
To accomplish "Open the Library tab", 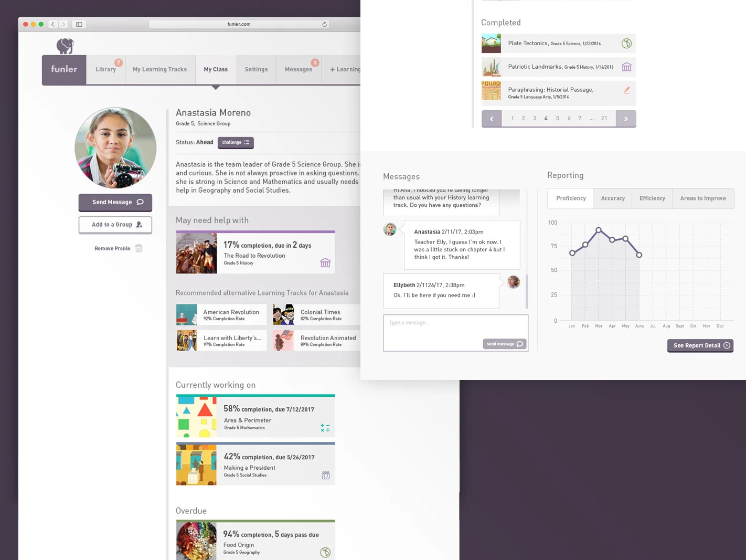I will click(106, 69).
